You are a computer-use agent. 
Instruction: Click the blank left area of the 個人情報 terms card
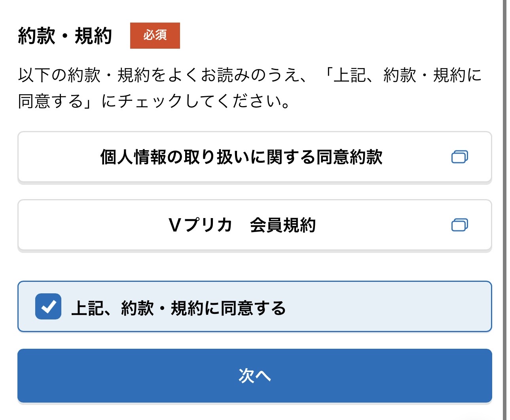pos(55,157)
